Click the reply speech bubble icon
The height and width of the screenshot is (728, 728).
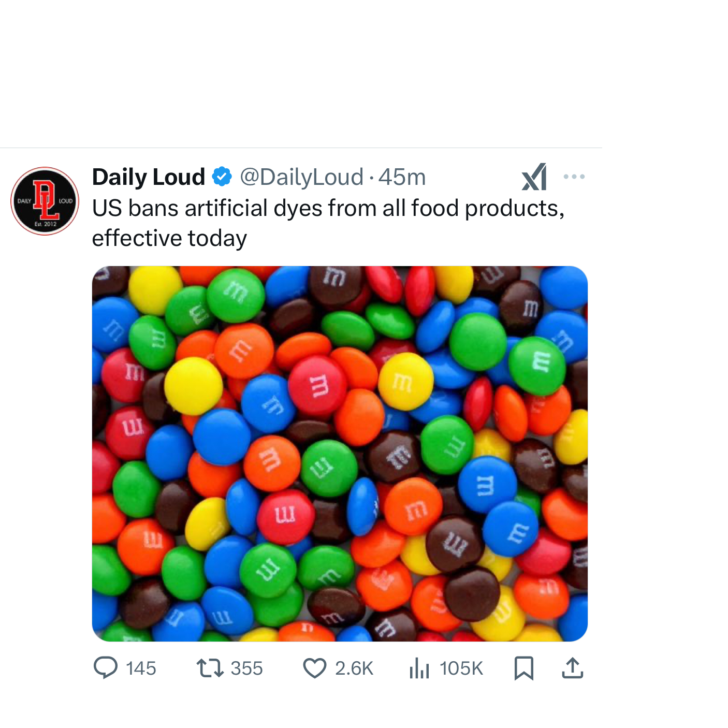[106, 667]
